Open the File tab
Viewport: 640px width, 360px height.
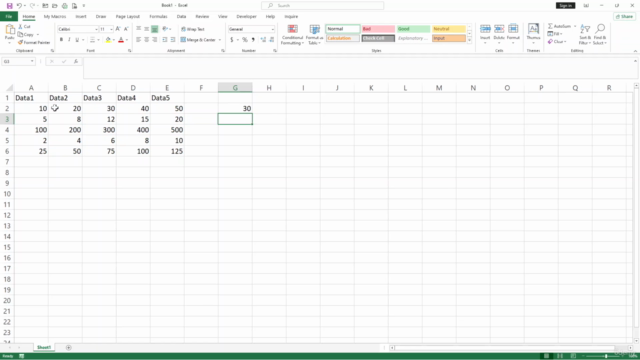tap(9, 16)
